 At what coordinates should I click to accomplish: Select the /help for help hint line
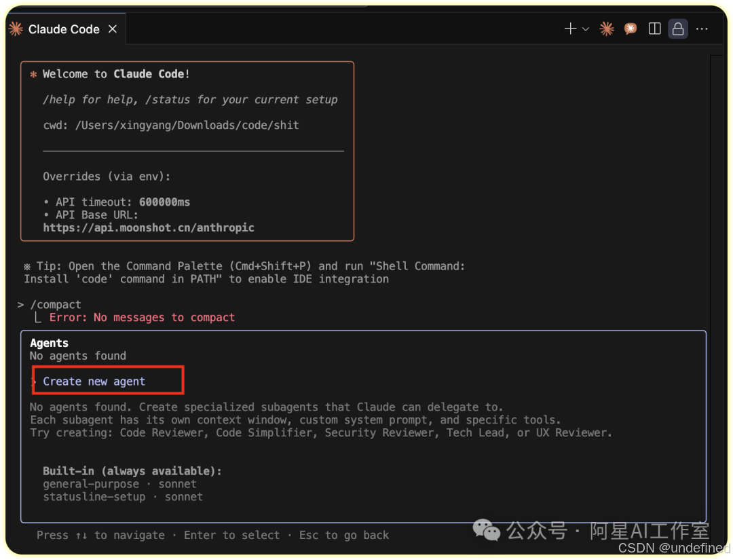click(x=190, y=100)
